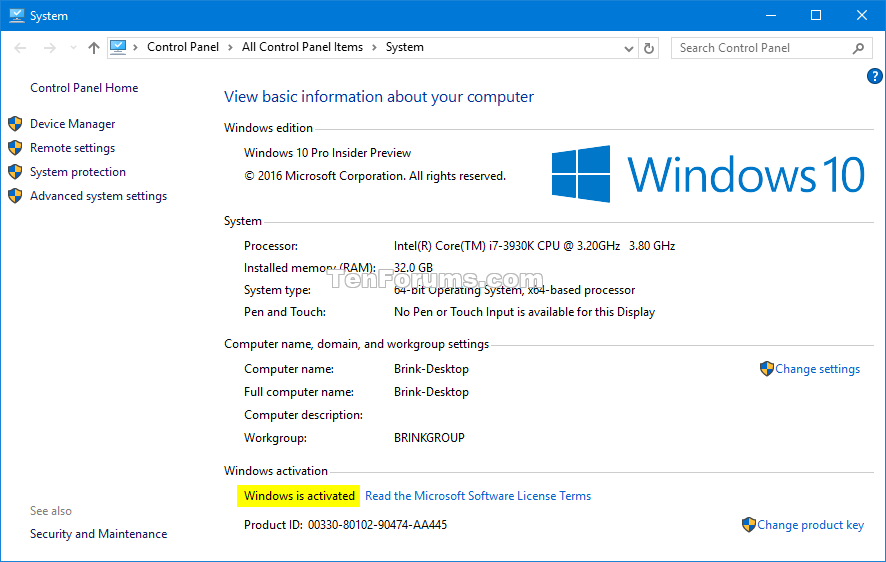Open the address bar history dropdown
The image size is (886, 562).
pos(628,49)
